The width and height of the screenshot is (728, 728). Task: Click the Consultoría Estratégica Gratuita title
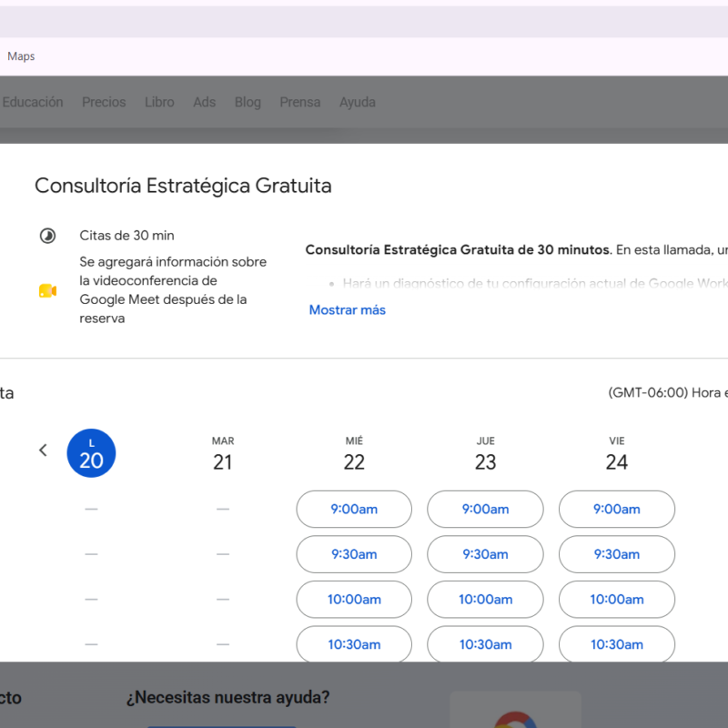pos(184,186)
